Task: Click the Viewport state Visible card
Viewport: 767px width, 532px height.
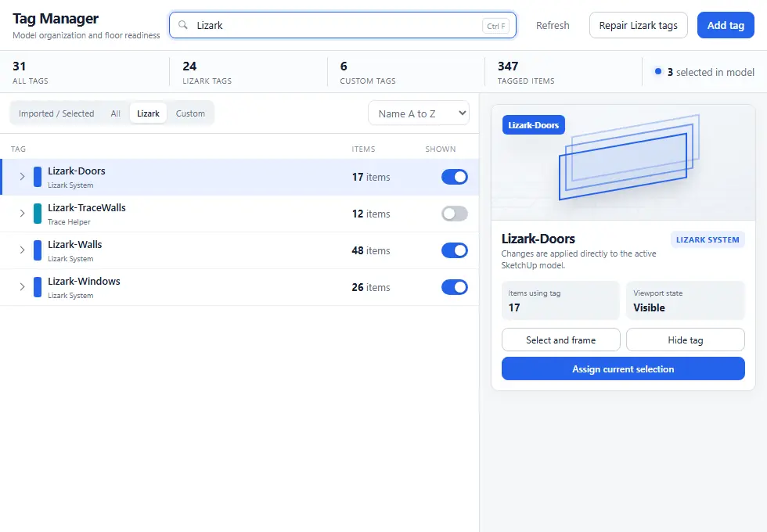Action: click(686, 300)
